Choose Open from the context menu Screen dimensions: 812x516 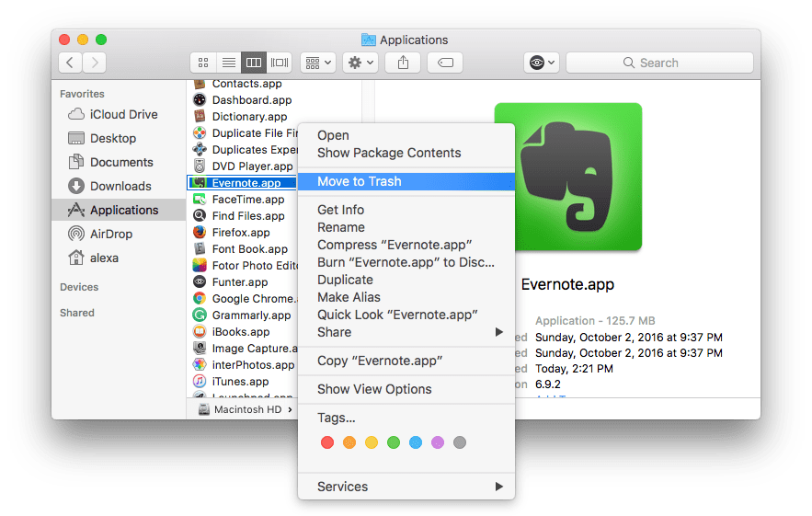click(x=406, y=135)
